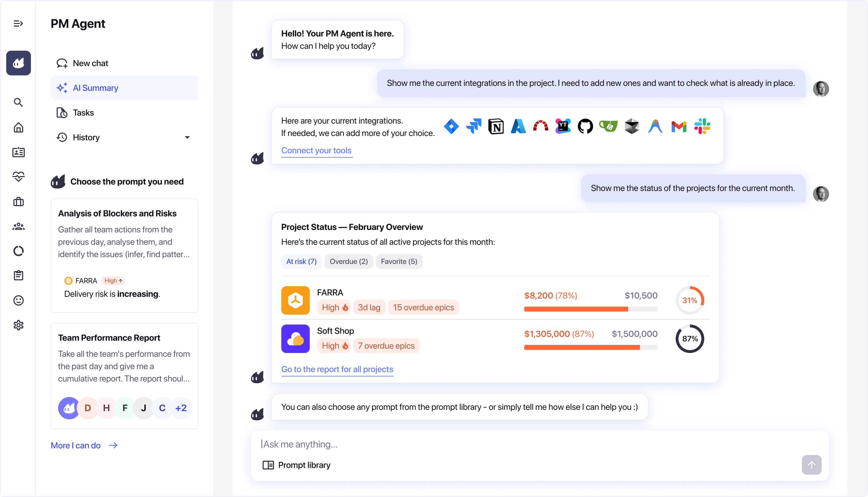Viewport: 868px width, 497px height.
Task: Click the Notion integration icon
Action: (496, 127)
